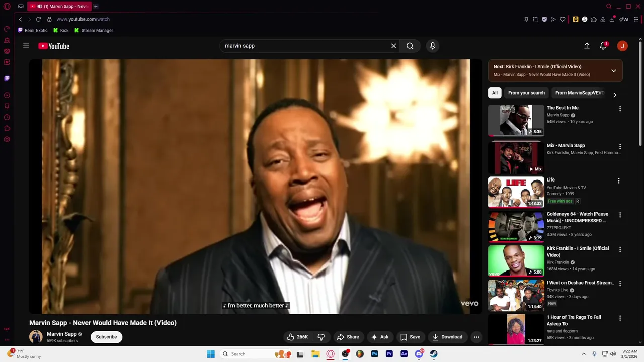The height and width of the screenshot is (362, 644).
Task: Click the video player area
Action: click(256, 187)
